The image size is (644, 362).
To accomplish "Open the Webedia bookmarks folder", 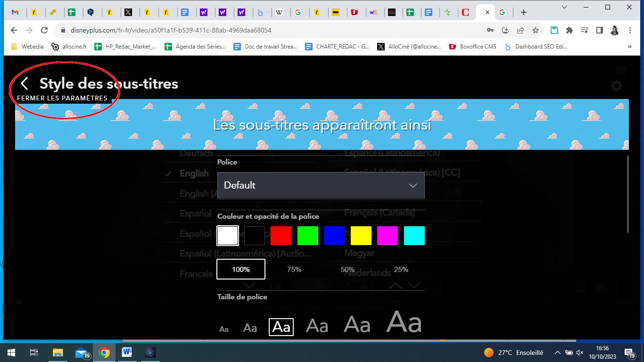I will (x=27, y=47).
